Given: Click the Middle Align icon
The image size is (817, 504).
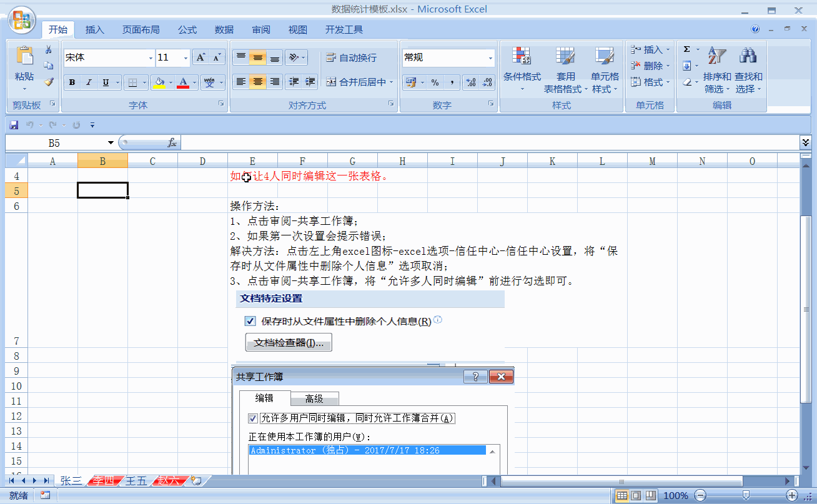Looking at the screenshot, I should (257, 57).
